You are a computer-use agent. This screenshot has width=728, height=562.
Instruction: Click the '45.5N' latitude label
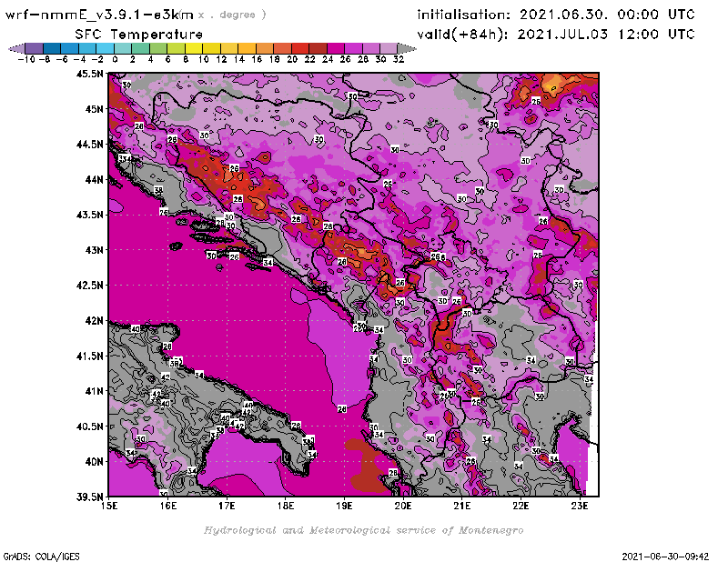pos(90,74)
